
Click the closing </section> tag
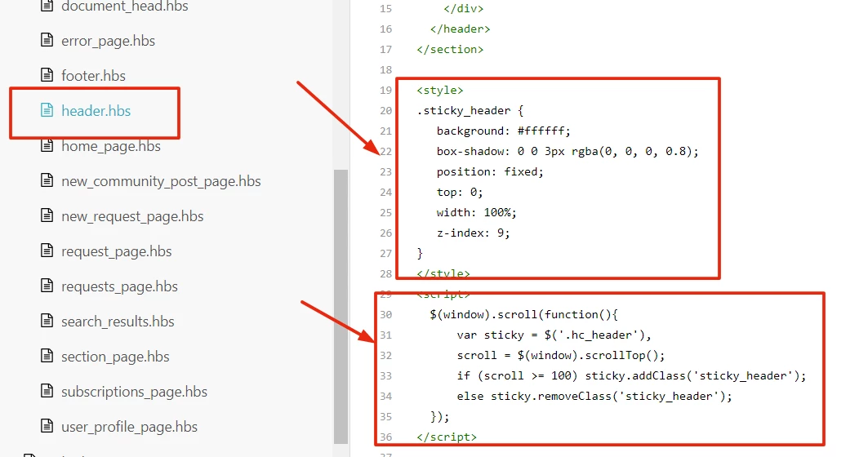tap(450, 50)
